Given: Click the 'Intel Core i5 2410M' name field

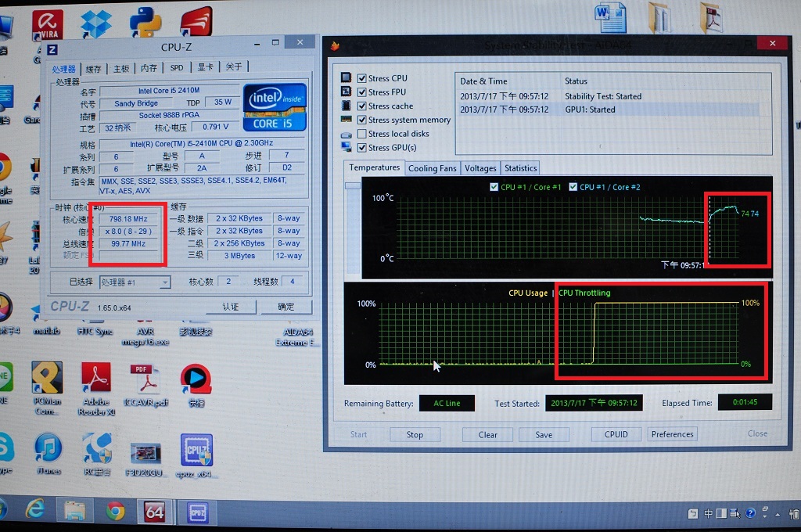Looking at the screenshot, I should click(169, 91).
